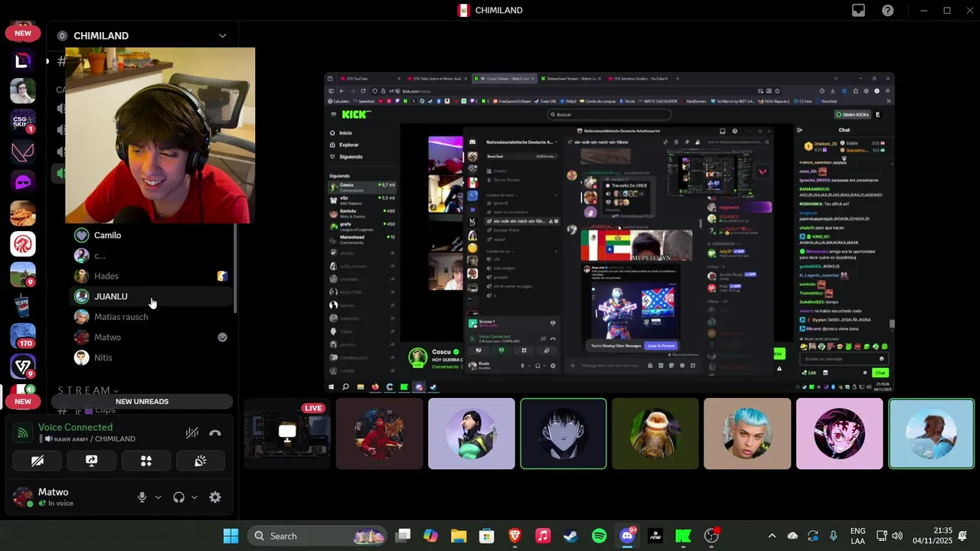Open the CHIMILAND server dropdown menu
The image size is (980, 551).
222,36
